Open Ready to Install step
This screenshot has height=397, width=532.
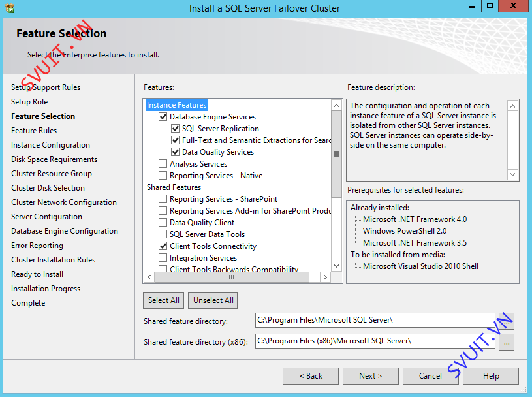[x=37, y=274]
